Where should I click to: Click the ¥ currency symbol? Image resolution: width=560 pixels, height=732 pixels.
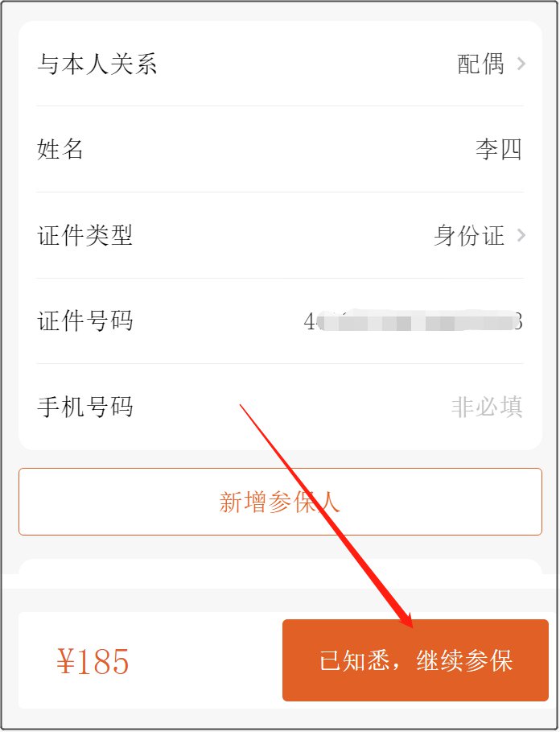(66, 661)
